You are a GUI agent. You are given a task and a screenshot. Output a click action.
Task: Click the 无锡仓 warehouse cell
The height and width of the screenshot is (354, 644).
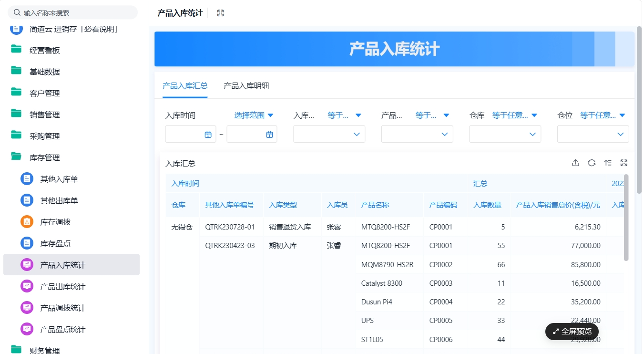(182, 227)
